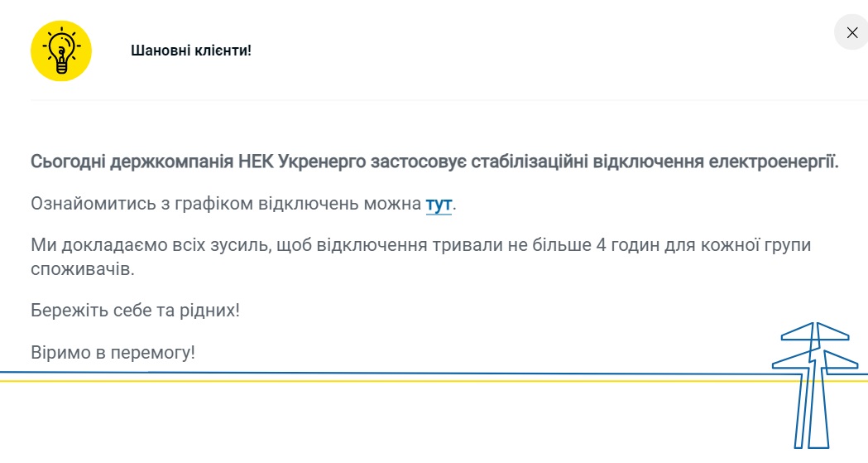Viewport: 868px width, 463px height.
Task: Click the word 'споживачів'
Action: tap(83, 269)
